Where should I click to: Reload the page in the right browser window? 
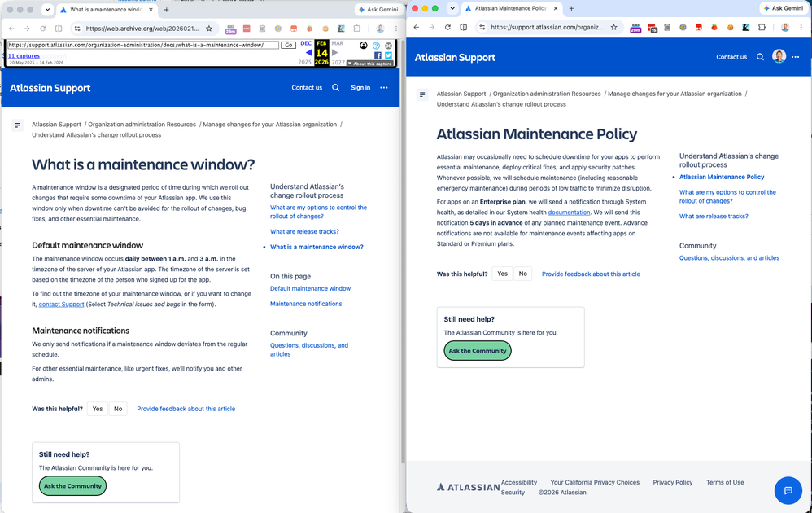click(x=447, y=28)
